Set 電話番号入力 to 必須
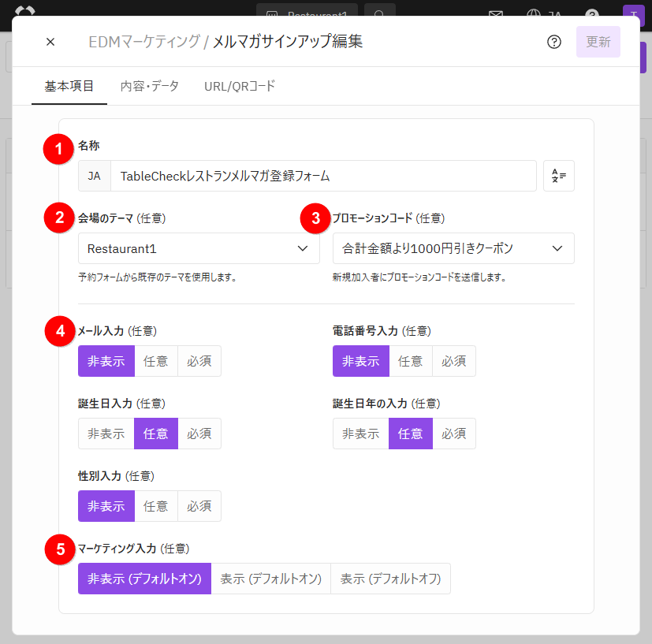The width and height of the screenshot is (652, 644). tap(453, 361)
